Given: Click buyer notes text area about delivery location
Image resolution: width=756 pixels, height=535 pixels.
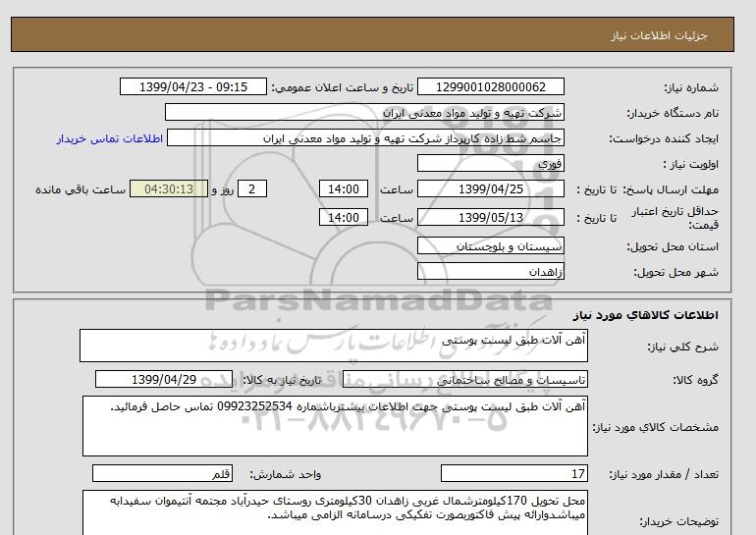Looking at the screenshot, I should [x=335, y=513].
